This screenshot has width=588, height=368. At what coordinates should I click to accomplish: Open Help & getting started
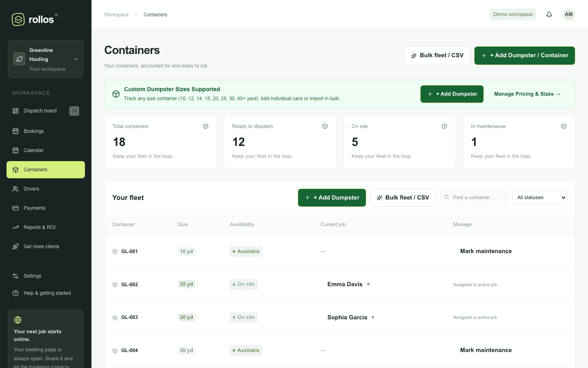(46, 293)
